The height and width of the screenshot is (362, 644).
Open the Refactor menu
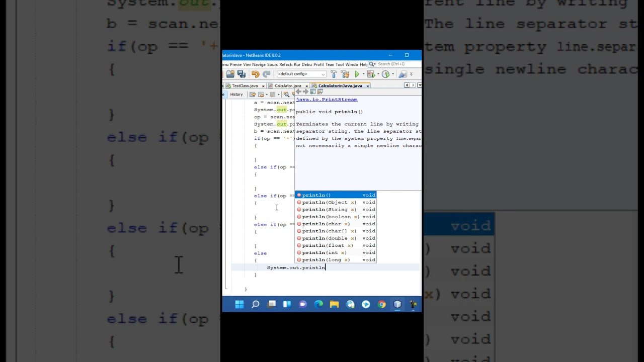tap(286, 64)
